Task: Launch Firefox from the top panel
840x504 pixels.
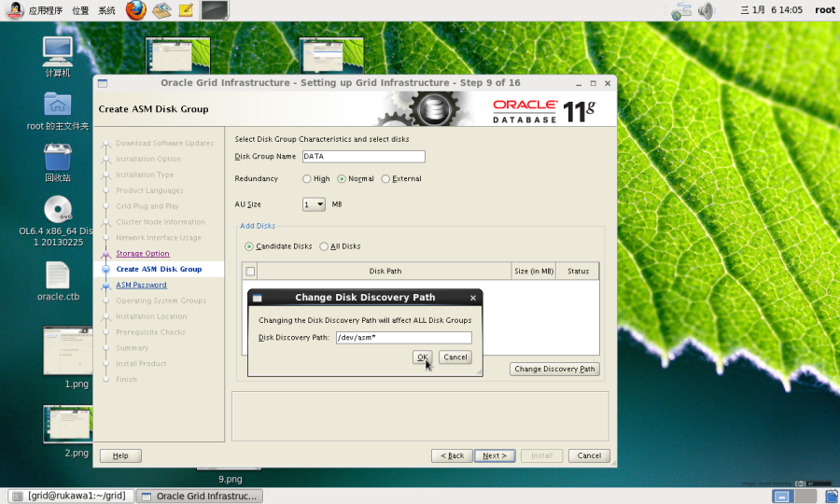Action: pyautogui.click(x=136, y=10)
